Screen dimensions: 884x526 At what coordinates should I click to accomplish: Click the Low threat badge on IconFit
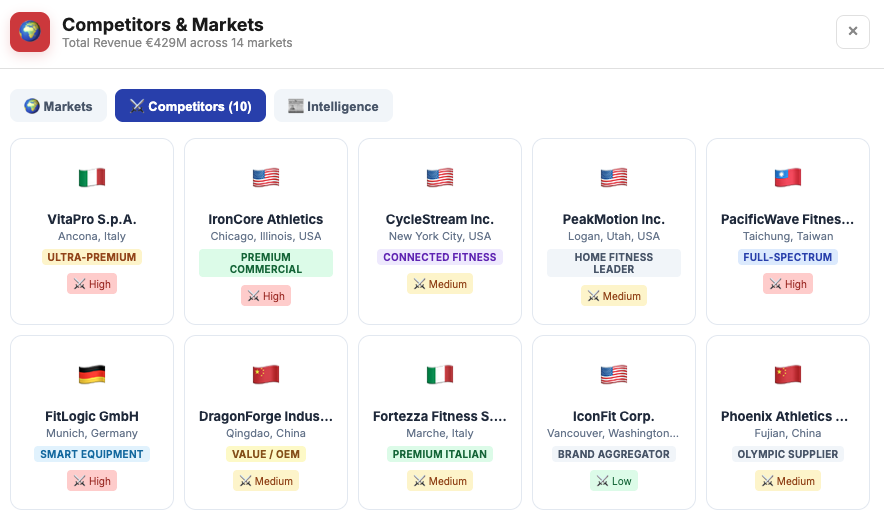[x=614, y=481]
